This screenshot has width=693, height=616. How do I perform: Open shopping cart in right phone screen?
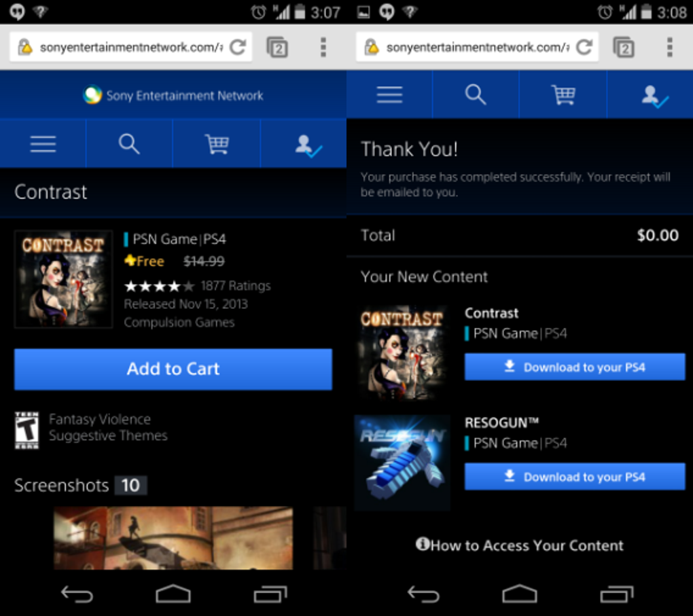pos(563,94)
